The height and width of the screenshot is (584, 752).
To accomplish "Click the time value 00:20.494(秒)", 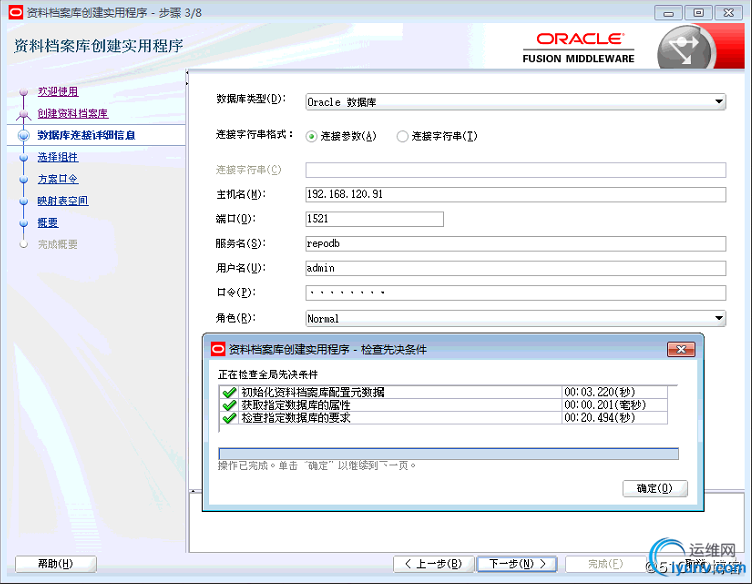I will 599,418.
